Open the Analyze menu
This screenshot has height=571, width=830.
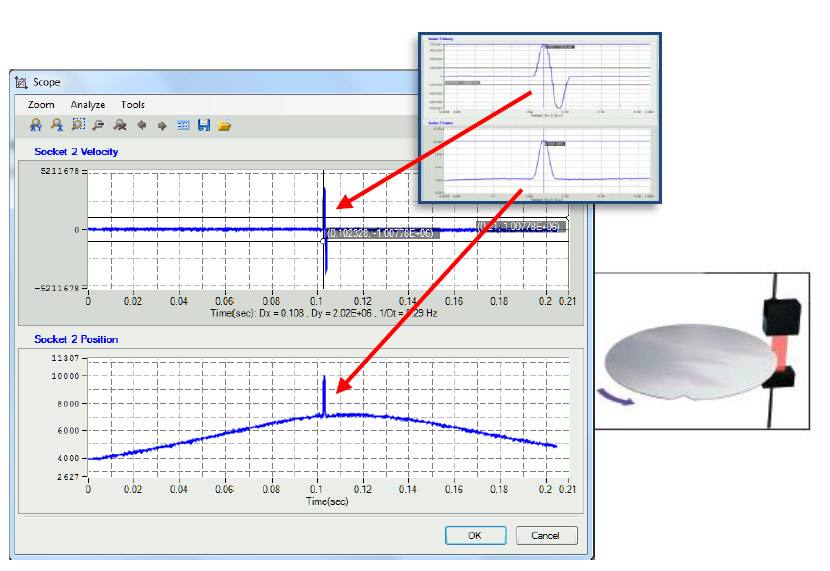(88, 104)
